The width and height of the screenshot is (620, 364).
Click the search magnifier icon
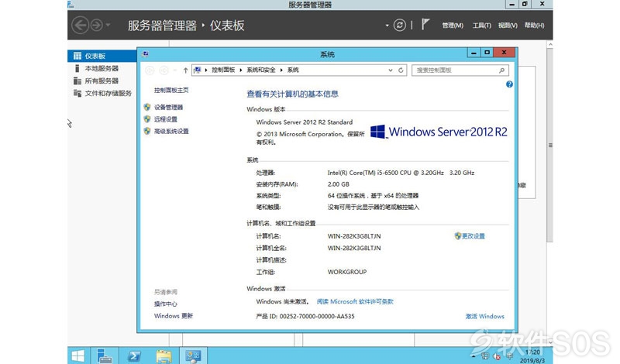pyautogui.click(x=501, y=70)
